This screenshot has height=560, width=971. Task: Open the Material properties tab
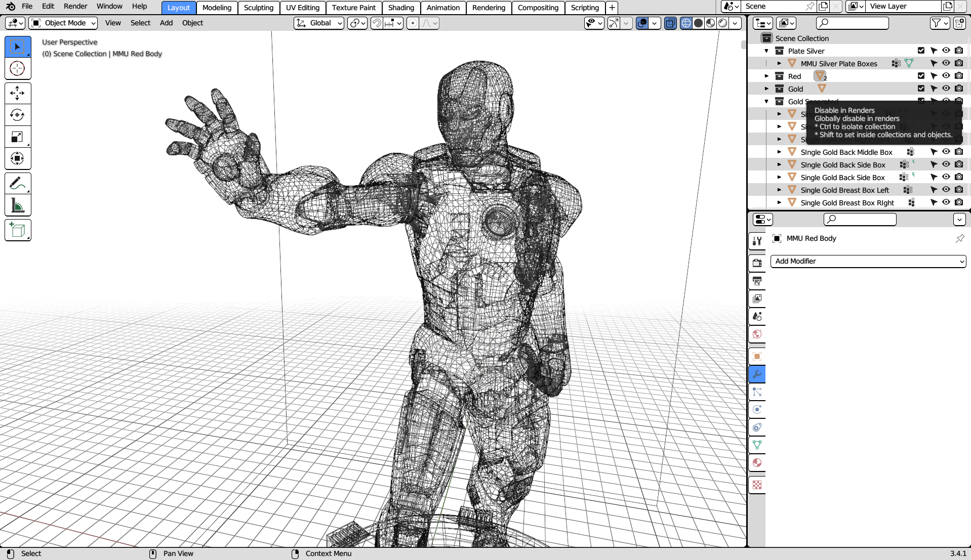pos(757,463)
